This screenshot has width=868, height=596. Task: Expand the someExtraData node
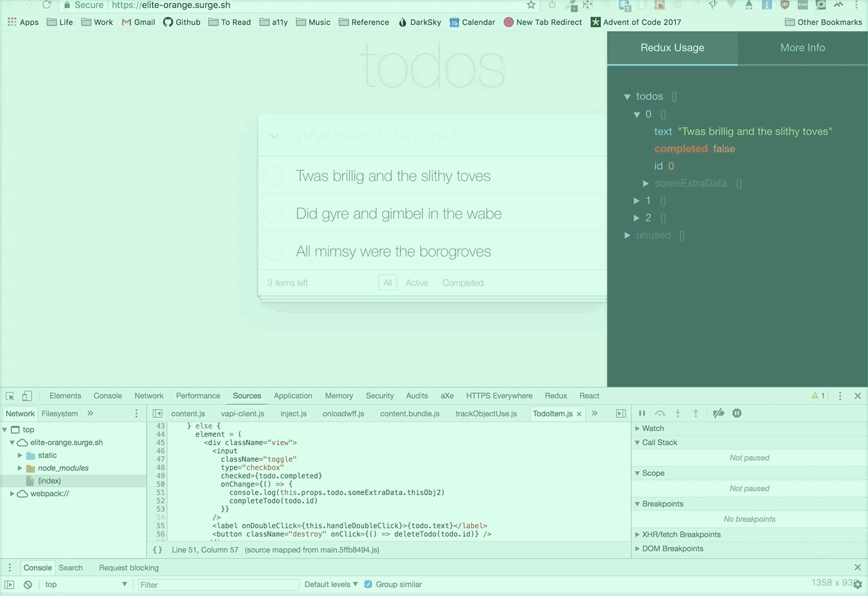[x=646, y=184]
